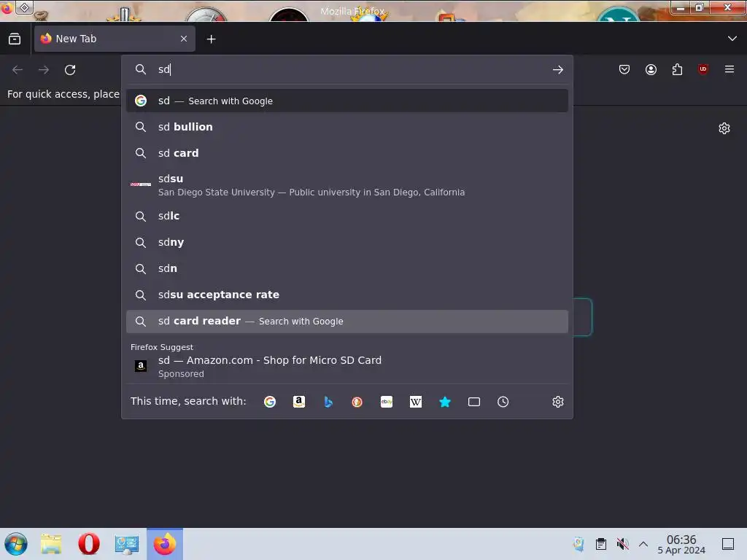Go back one page
Image resolution: width=747 pixels, height=560 pixels.
(x=18, y=70)
